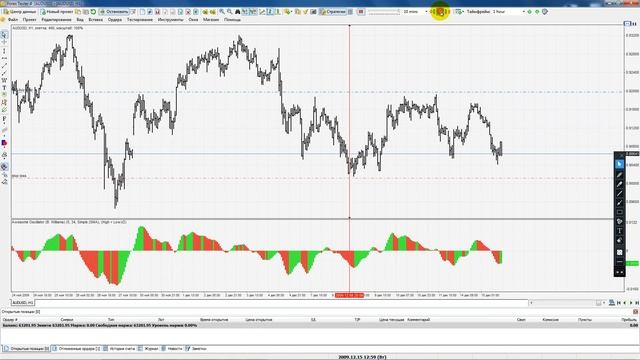This screenshot has height=360, width=640.
Task: Switch to the Открытые позиции tab
Action: [27, 349]
